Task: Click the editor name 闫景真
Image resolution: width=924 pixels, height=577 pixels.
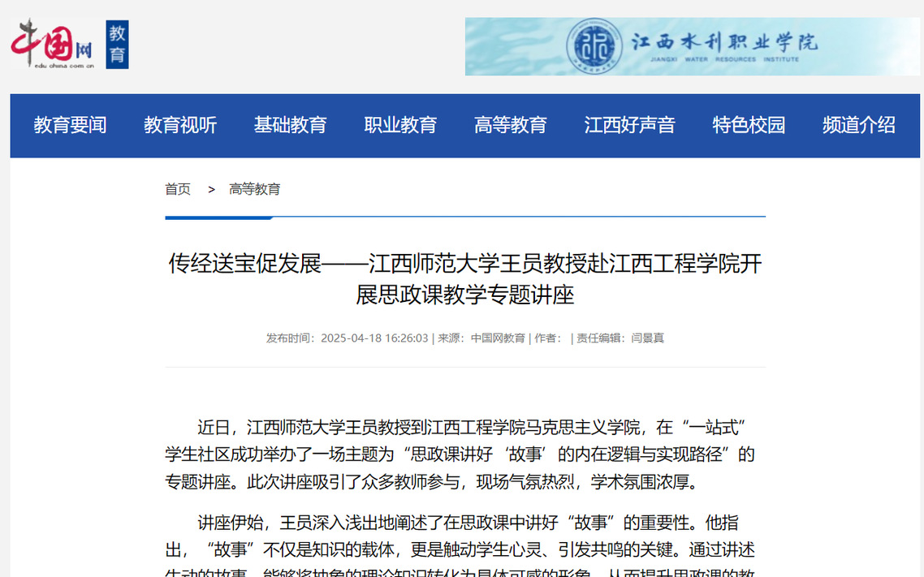Action: pos(647,338)
